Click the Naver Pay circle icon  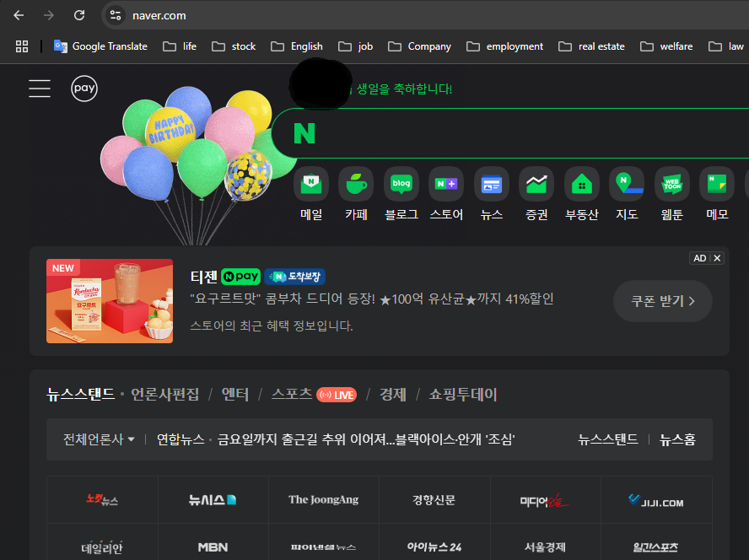[x=84, y=89]
